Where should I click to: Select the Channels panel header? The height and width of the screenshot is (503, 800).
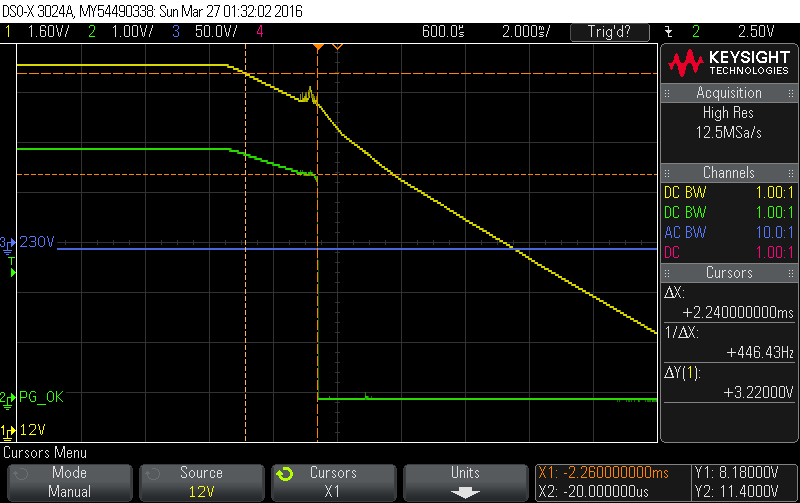coord(729,172)
